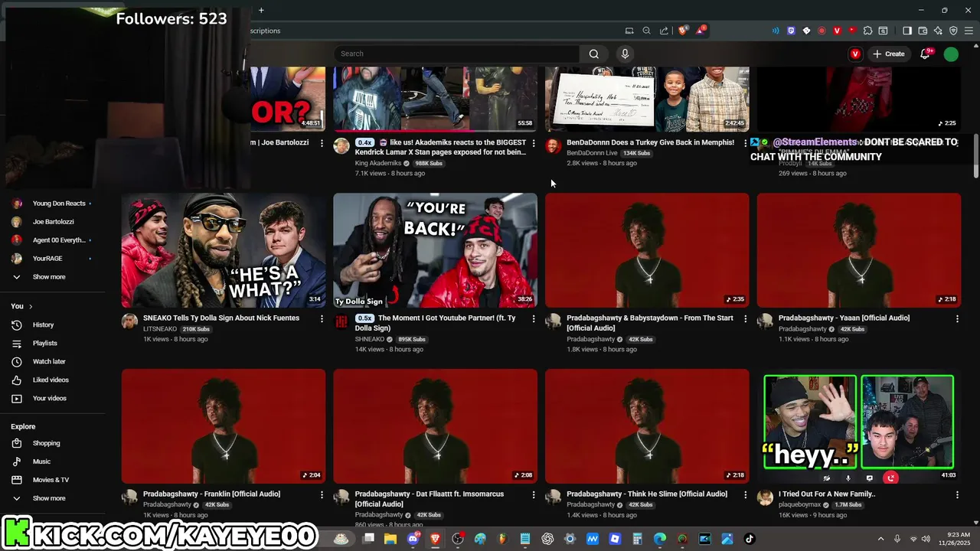Open History in the sidebar
The width and height of the screenshot is (980, 551).
pyautogui.click(x=43, y=324)
